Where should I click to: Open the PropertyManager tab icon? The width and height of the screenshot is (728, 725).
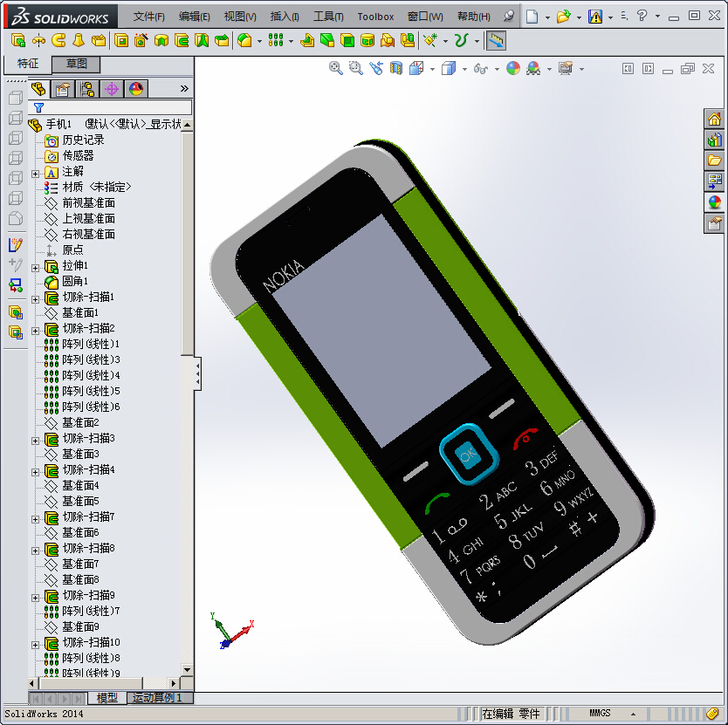(63, 89)
